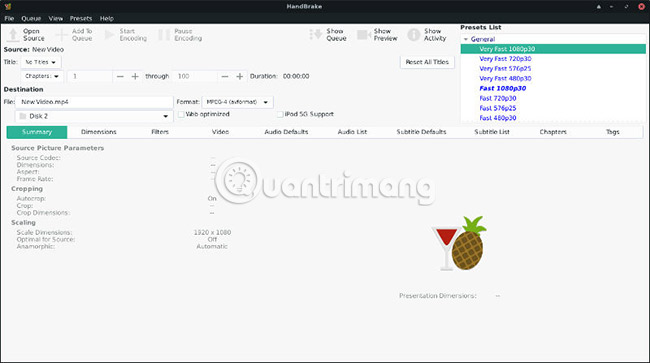Select the Very Fast 480p30 preset
This screenshot has height=363, width=650.
pyautogui.click(x=505, y=78)
